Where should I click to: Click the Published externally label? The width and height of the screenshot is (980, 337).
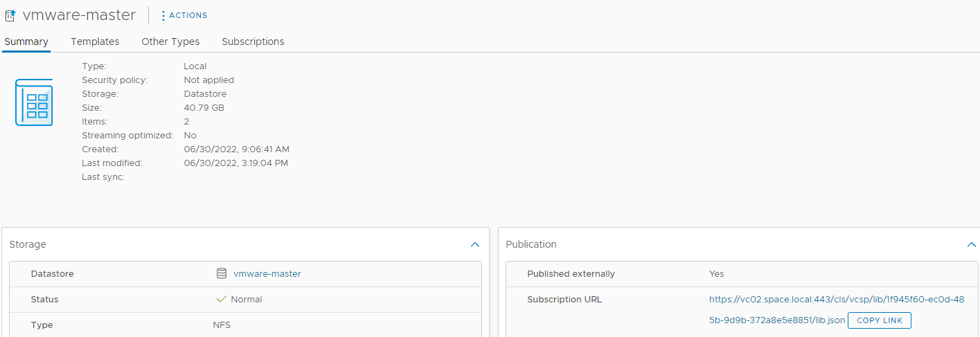tap(571, 274)
